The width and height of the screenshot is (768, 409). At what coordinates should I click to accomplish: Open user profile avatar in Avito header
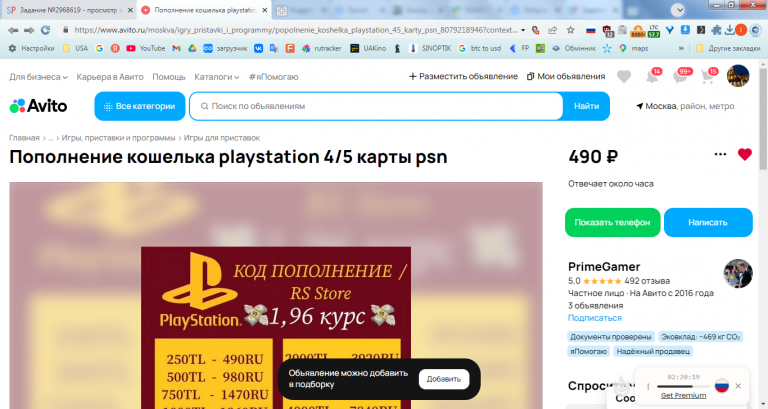[738, 76]
